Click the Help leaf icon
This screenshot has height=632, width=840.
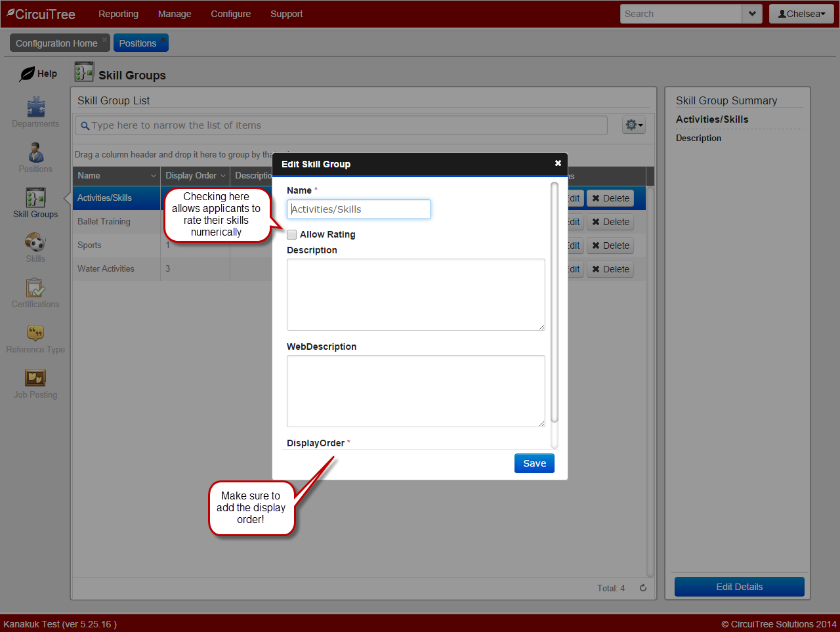tap(28, 74)
